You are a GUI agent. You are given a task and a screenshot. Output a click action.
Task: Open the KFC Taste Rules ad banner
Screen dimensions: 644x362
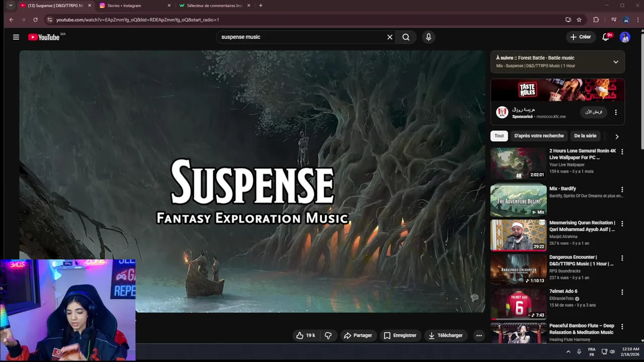[x=557, y=90]
